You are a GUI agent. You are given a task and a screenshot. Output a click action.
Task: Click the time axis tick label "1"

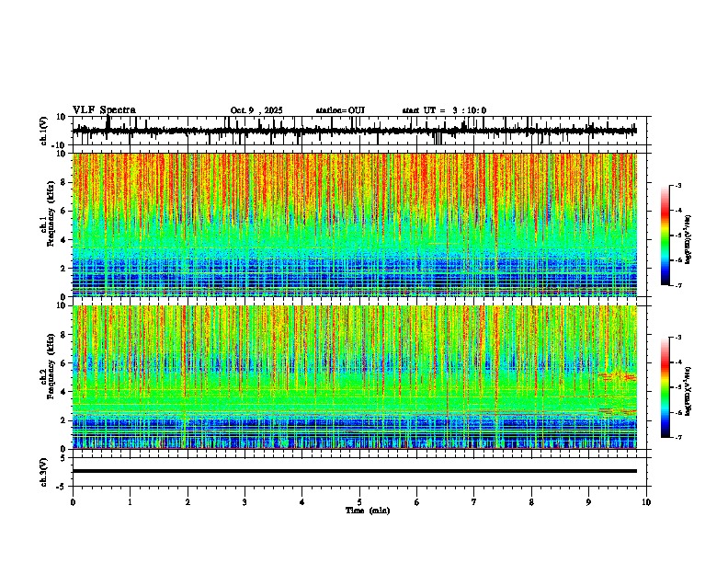tap(130, 502)
